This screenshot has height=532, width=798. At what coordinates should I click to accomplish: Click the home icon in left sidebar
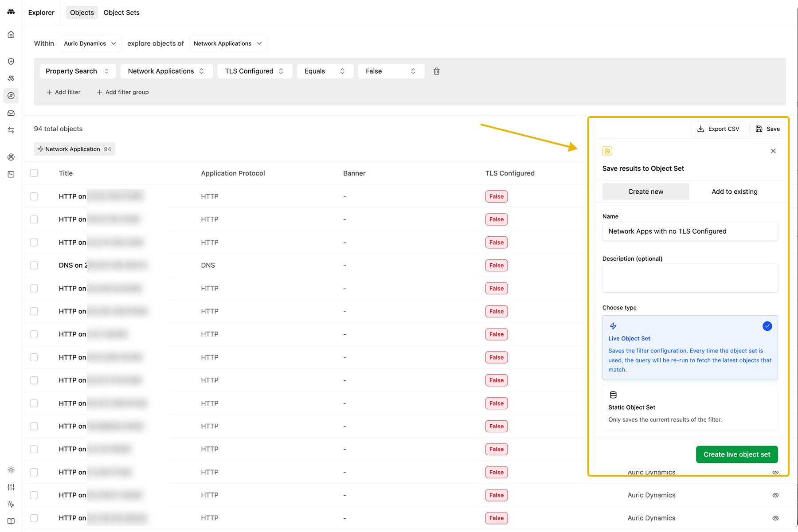coord(11,35)
